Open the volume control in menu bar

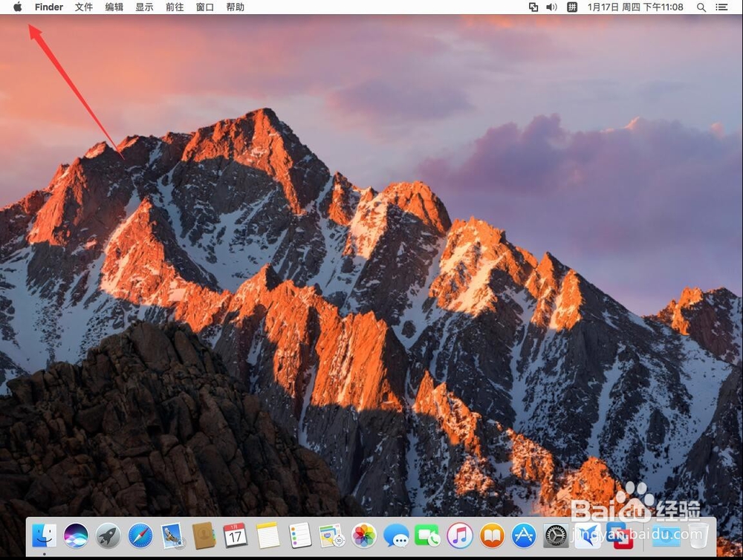point(551,7)
